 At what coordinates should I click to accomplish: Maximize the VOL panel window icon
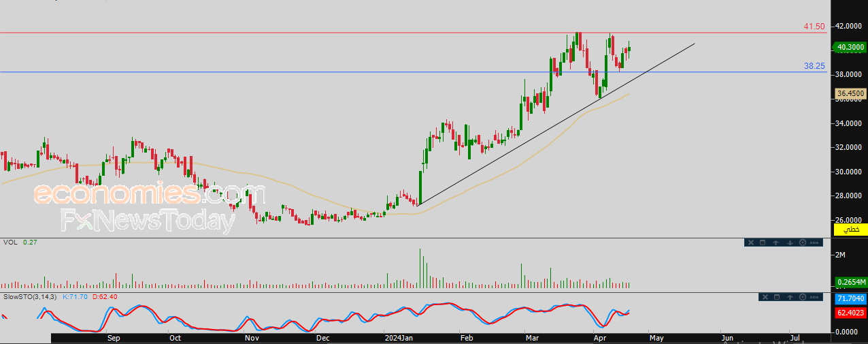[763, 243]
